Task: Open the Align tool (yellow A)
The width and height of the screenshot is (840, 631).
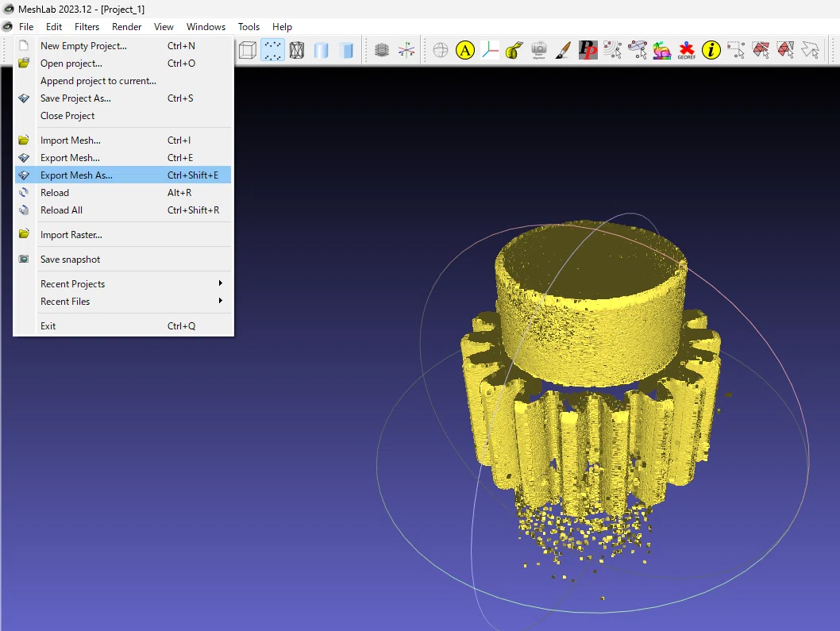Action: pyautogui.click(x=465, y=50)
